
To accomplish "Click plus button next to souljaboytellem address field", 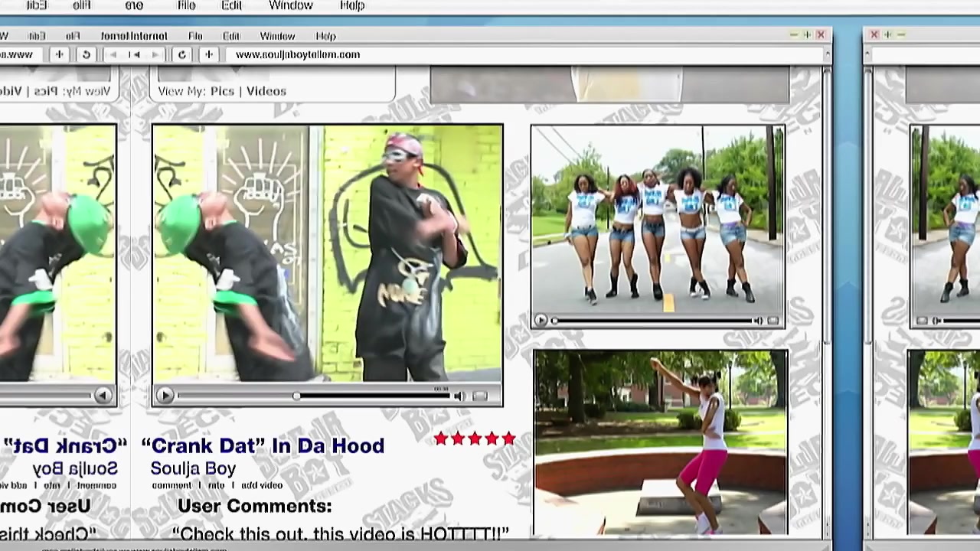I will click(x=209, y=55).
